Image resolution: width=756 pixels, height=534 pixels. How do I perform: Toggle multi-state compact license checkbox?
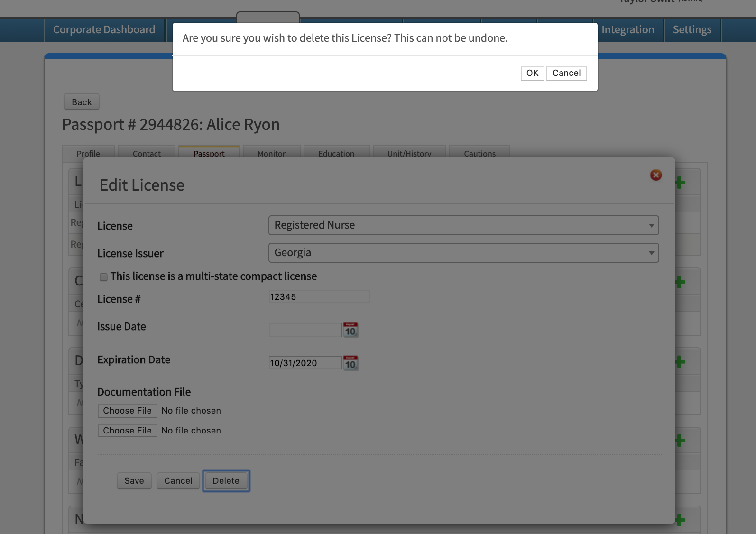click(103, 277)
